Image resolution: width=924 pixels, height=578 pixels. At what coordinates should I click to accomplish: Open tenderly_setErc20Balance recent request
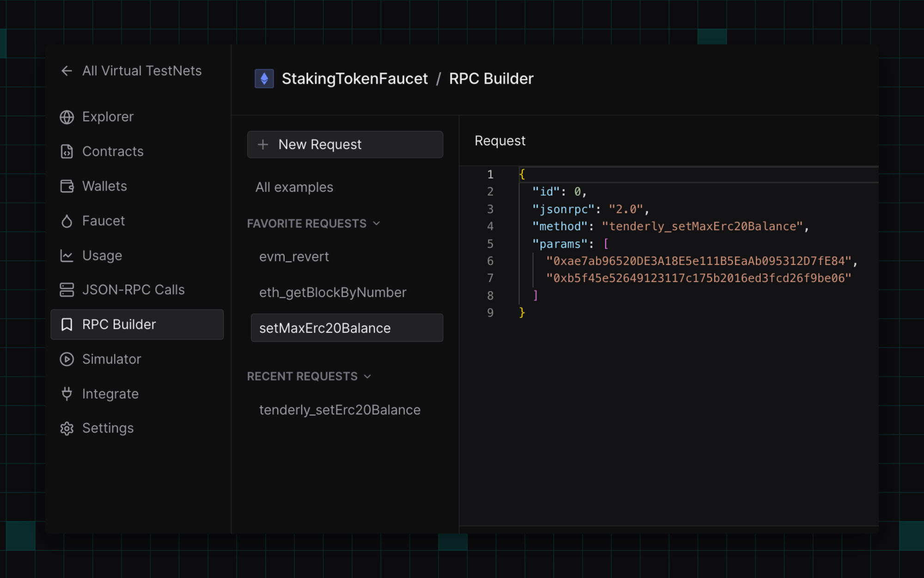coord(340,410)
